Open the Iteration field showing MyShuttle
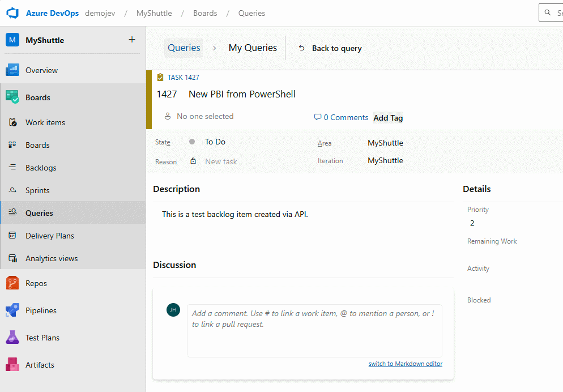The image size is (563, 392). [x=385, y=160]
